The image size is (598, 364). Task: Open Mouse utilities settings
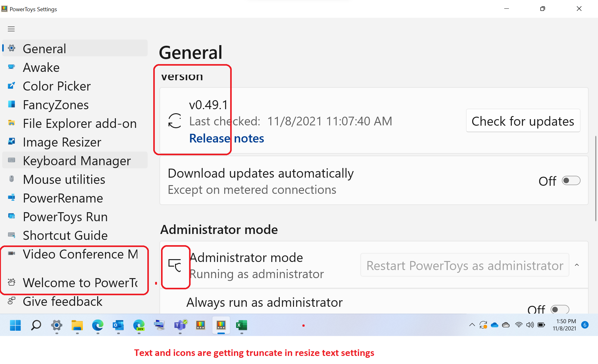[x=12, y=179]
